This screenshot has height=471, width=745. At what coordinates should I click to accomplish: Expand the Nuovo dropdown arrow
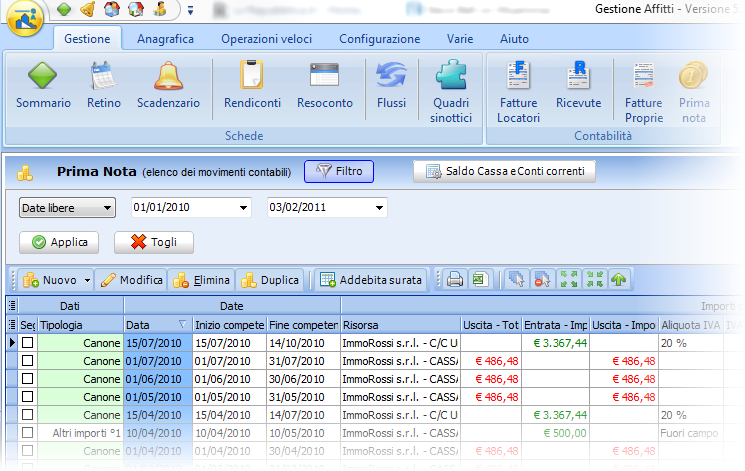87,280
